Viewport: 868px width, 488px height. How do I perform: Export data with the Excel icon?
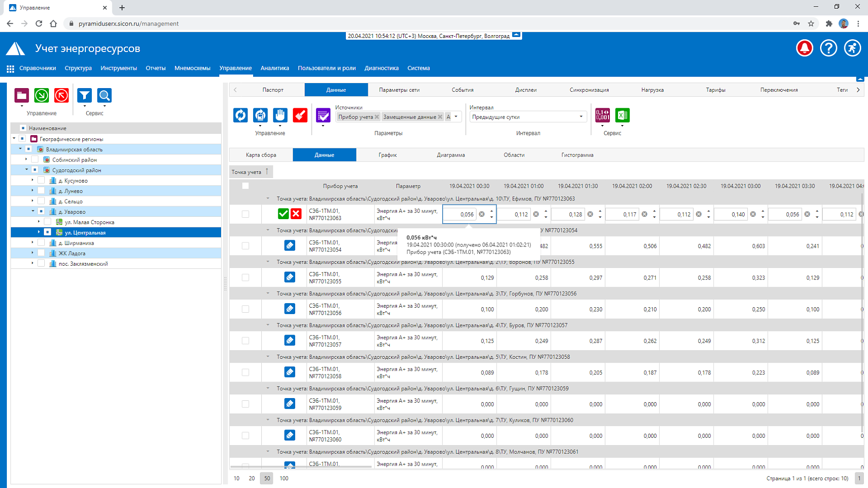click(x=622, y=115)
